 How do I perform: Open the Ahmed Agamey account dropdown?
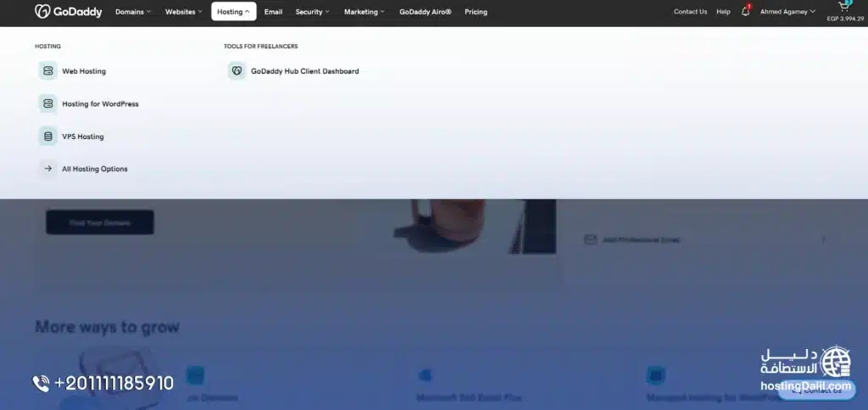tap(787, 12)
